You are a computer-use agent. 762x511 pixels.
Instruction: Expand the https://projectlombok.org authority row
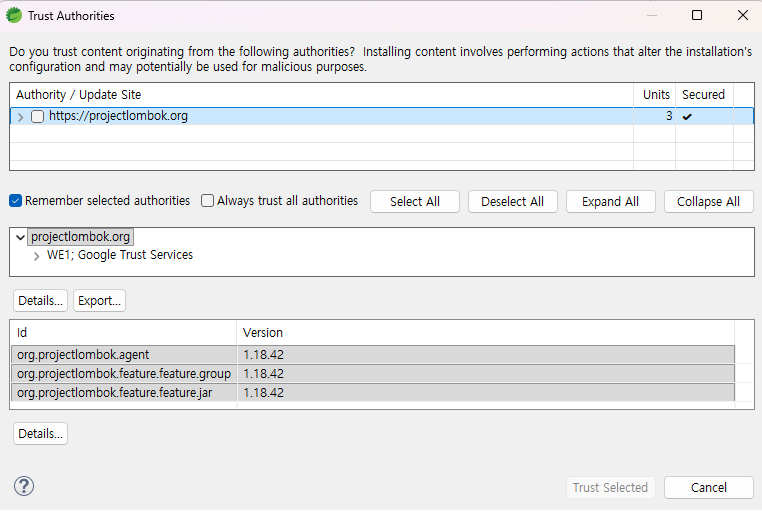coord(20,117)
